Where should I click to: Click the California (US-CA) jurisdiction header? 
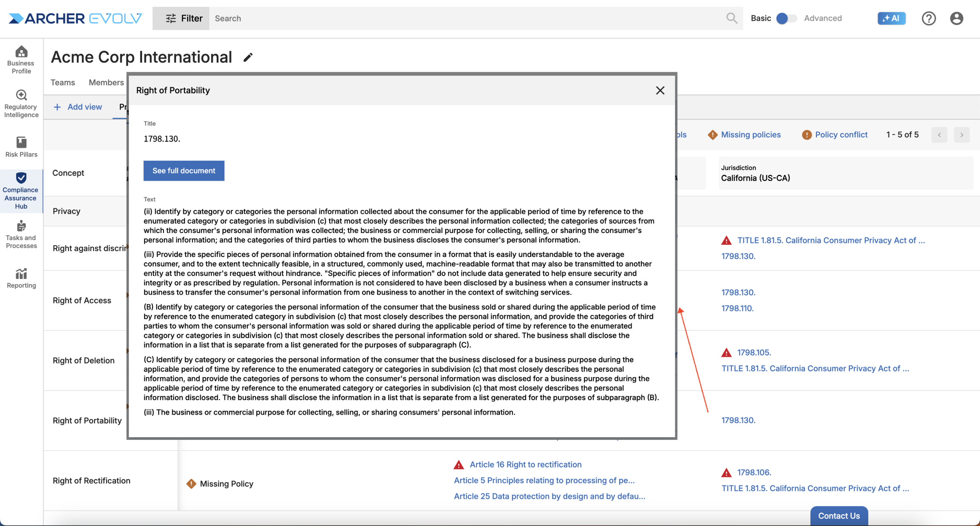pyautogui.click(x=846, y=173)
